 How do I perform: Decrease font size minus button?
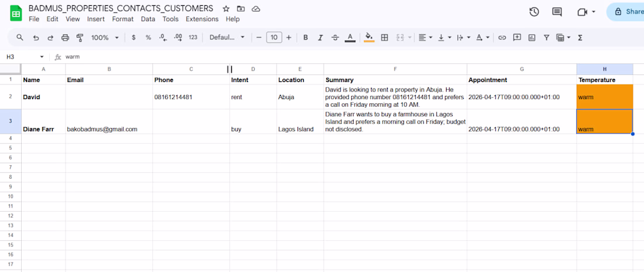[x=259, y=38]
